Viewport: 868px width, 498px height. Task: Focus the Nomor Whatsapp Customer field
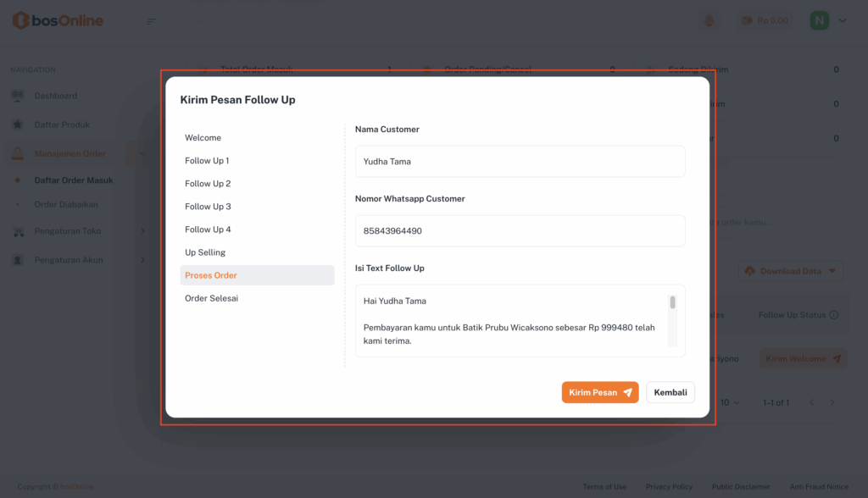tap(520, 230)
